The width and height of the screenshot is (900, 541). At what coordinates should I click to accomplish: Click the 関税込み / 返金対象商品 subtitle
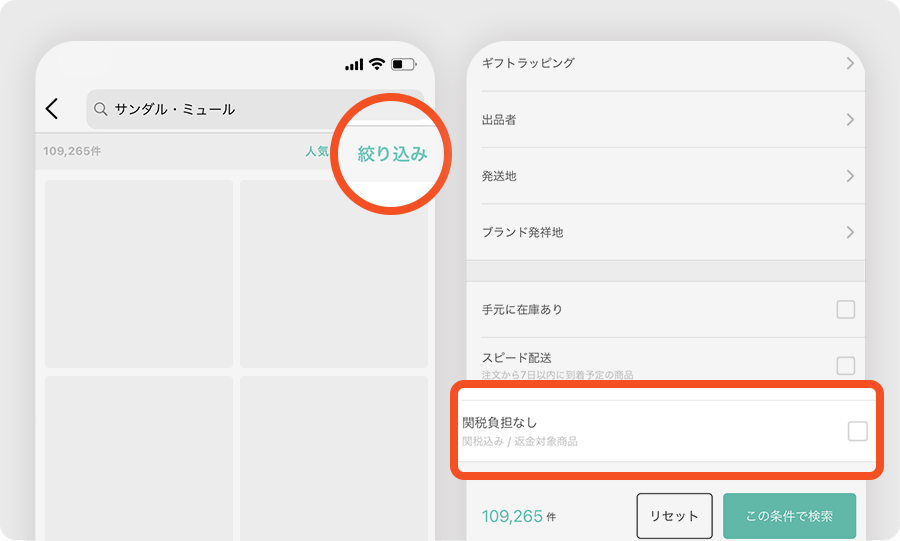[520, 441]
